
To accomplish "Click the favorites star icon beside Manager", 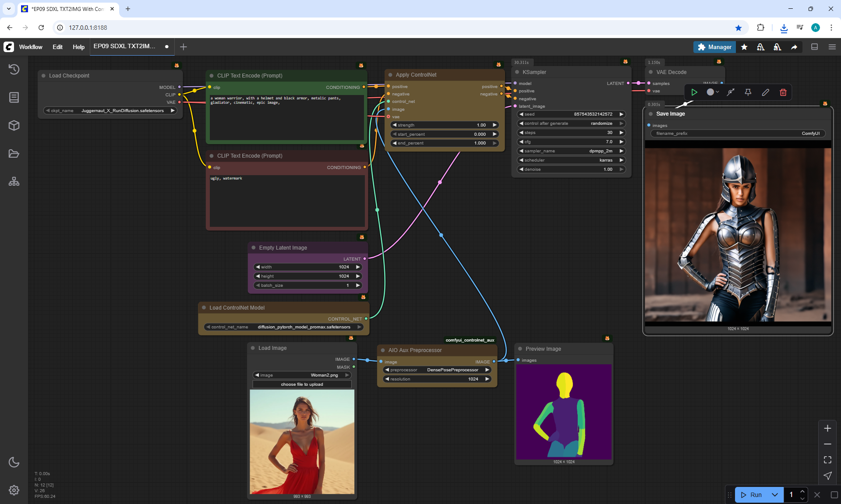I will (744, 47).
